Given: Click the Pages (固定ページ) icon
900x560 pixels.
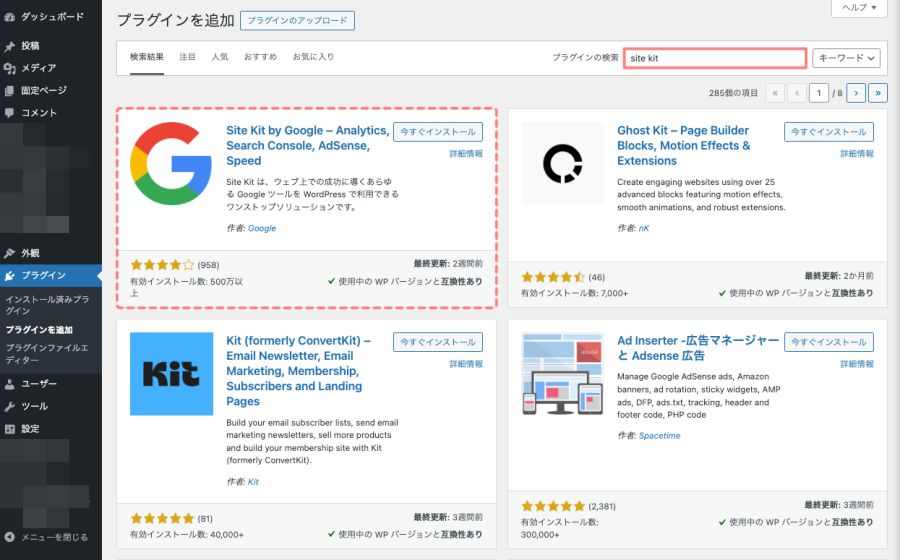Looking at the screenshot, I should point(9,91).
